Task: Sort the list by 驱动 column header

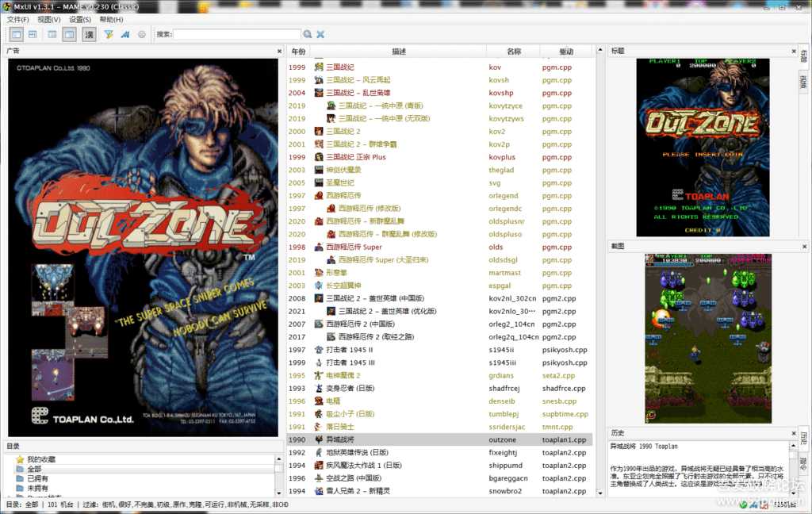Action: (565, 51)
